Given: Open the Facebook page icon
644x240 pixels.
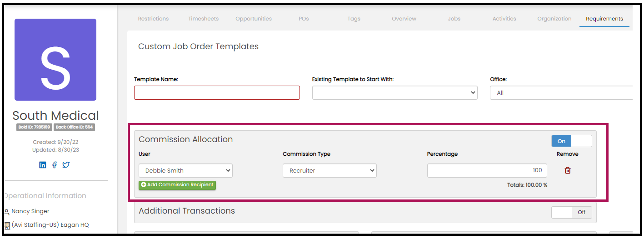Looking at the screenshot, I should click(x=55, y=165).
